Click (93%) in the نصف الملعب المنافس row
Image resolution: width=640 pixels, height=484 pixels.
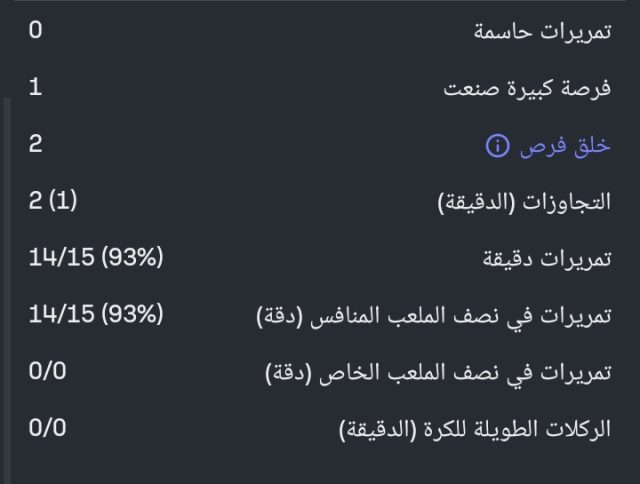[x=132, y=315]
